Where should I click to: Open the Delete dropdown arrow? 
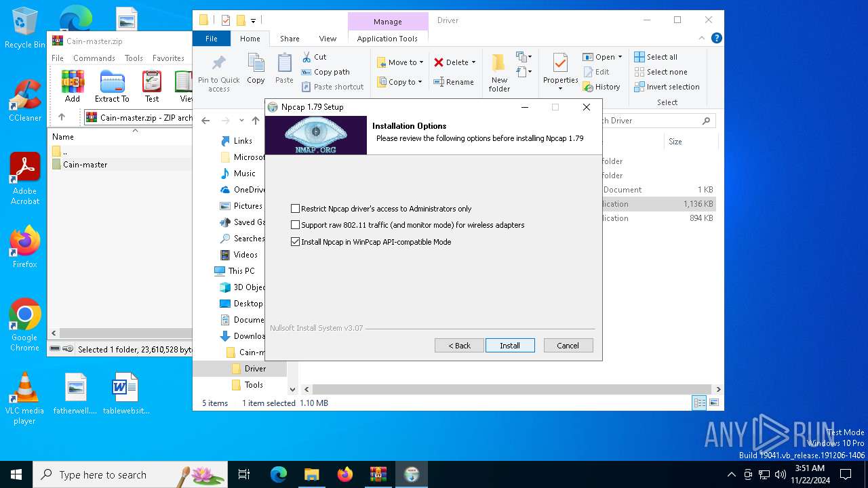[x=473, y=62]
